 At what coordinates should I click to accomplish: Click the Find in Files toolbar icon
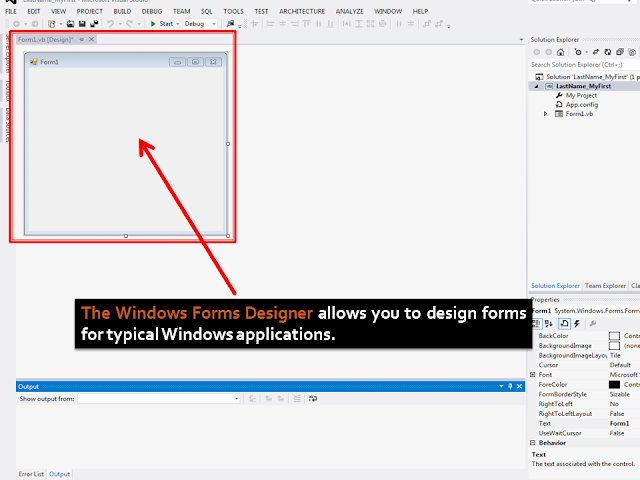coord(230,24)
